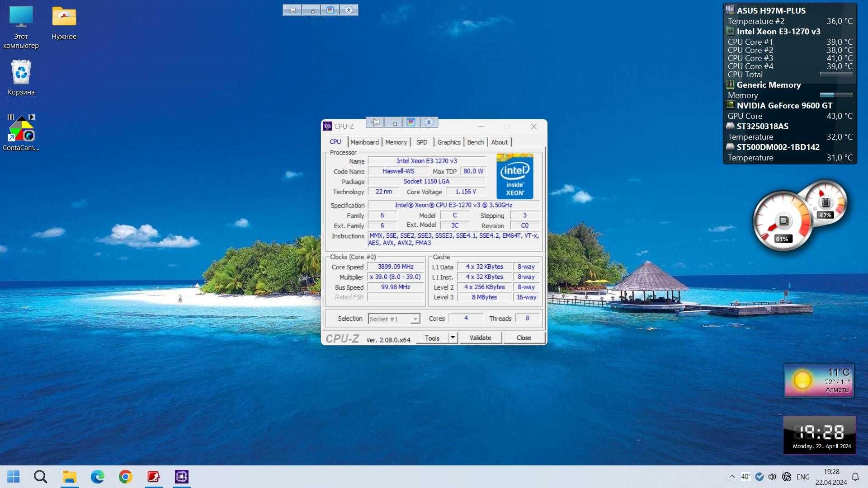Open the Socket #1 selection combo box
The height and width of the screenshot is (488, 868).
pyautogui.click(x=394, y=319)
